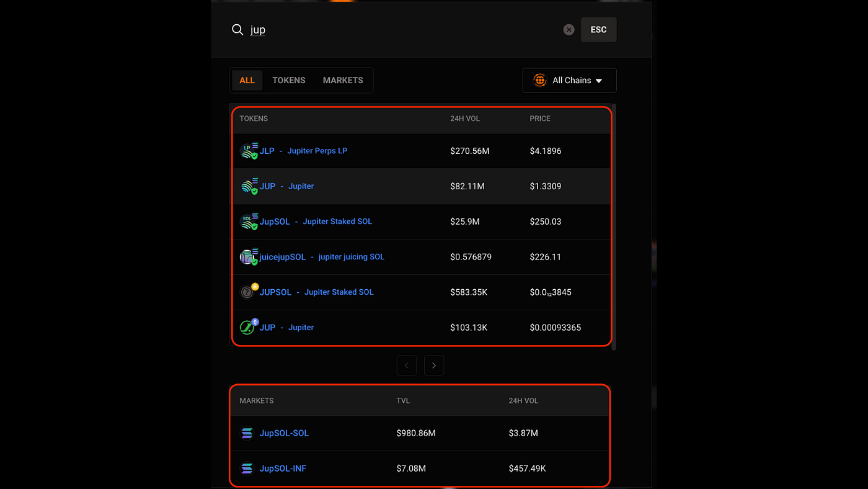Click the $82.11M volume value
868x489 pixels.
coord(467,186)
